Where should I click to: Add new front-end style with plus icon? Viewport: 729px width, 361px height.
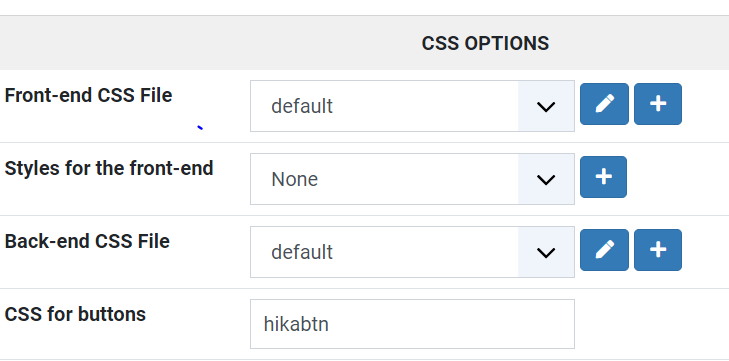click(x=603, y=177)
